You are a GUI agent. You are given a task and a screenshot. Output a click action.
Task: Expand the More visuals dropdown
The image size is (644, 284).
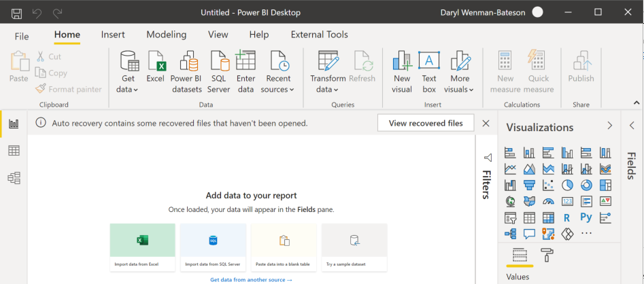(459, 72)
